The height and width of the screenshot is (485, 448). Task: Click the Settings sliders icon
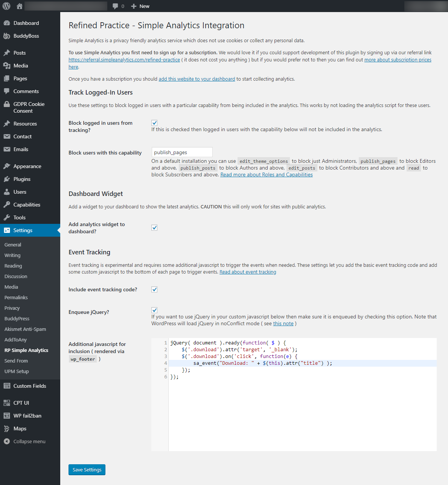tap(7, 230)
